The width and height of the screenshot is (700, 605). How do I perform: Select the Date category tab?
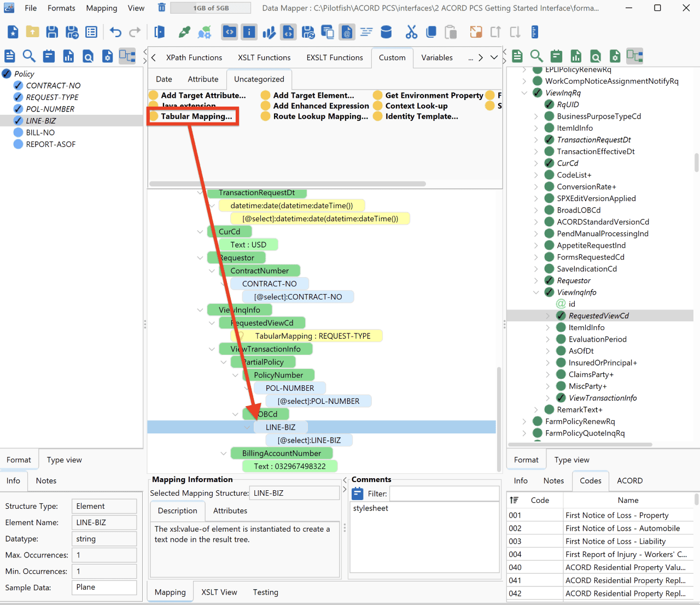point(164,79)
